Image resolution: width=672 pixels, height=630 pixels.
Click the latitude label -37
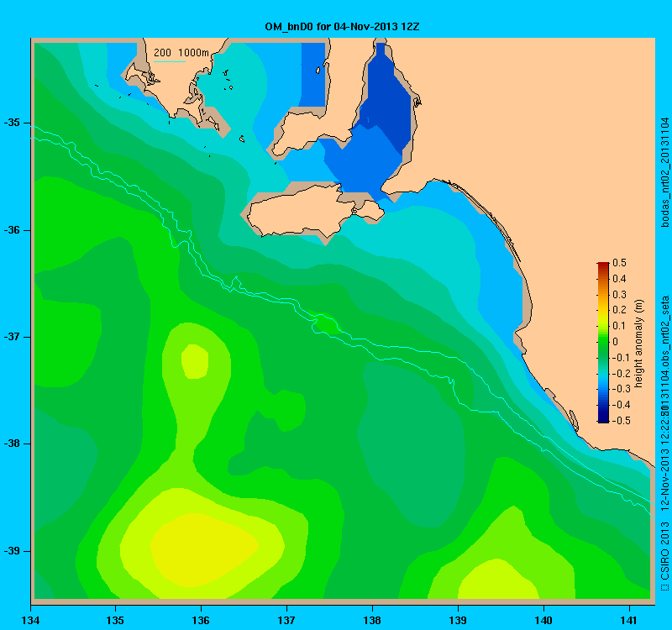(x=12, y=337)
